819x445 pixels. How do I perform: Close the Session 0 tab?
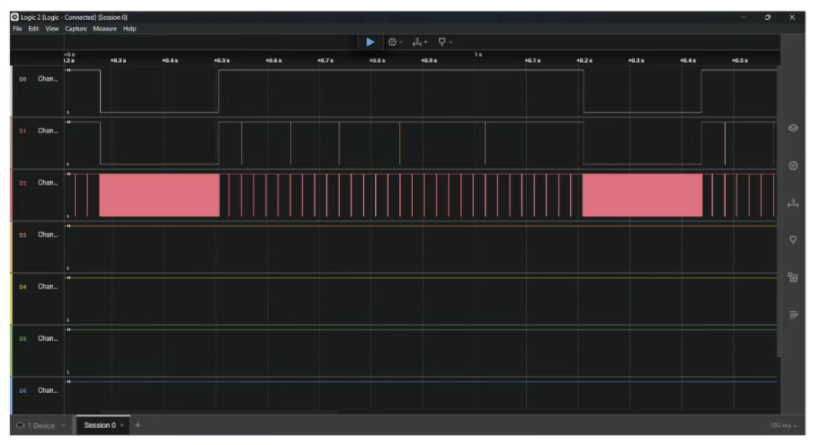[122, 425]
